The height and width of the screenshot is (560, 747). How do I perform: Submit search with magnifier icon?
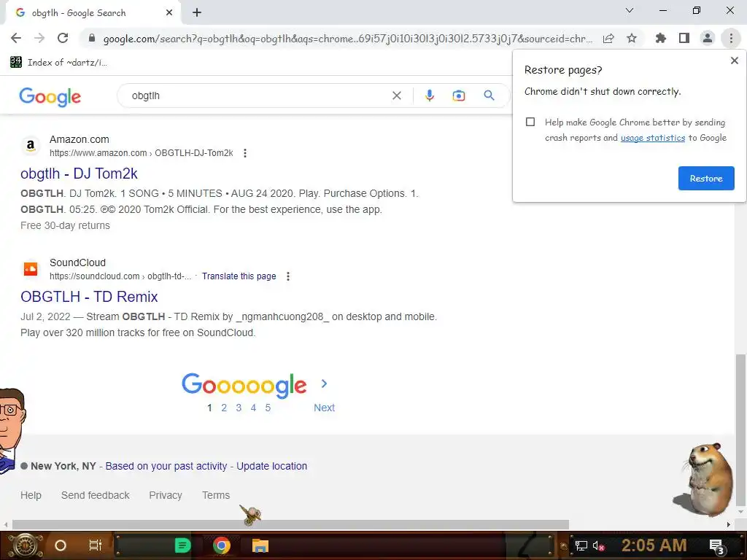click(489, 96)
